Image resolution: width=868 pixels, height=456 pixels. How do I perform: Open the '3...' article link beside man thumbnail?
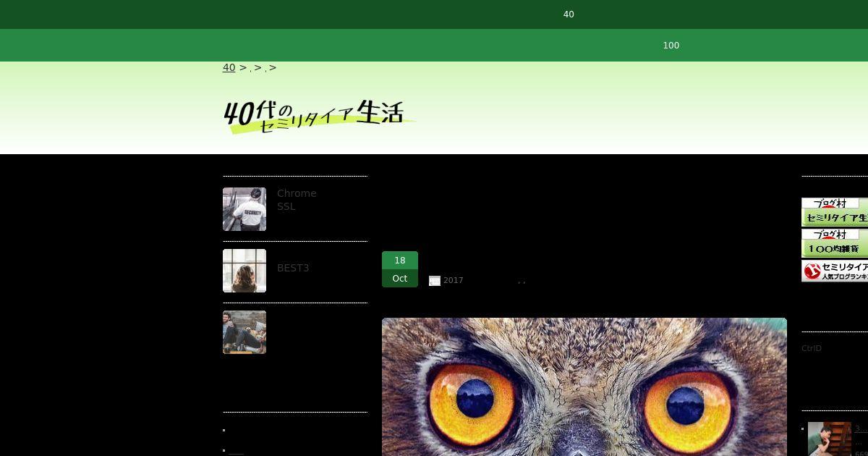(861, 429)
